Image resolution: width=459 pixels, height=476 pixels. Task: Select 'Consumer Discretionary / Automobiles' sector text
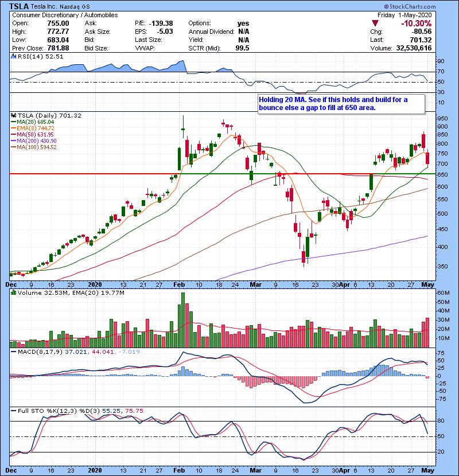(65, 15)
